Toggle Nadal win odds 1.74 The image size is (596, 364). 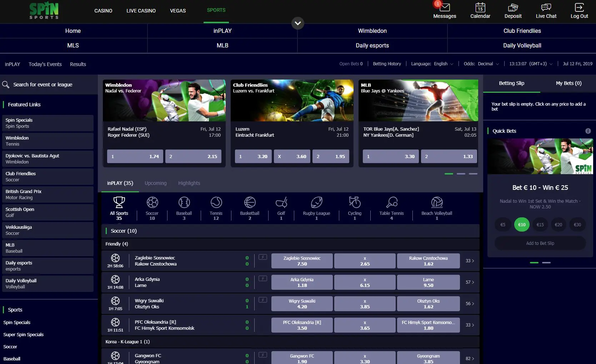point(135,156)
